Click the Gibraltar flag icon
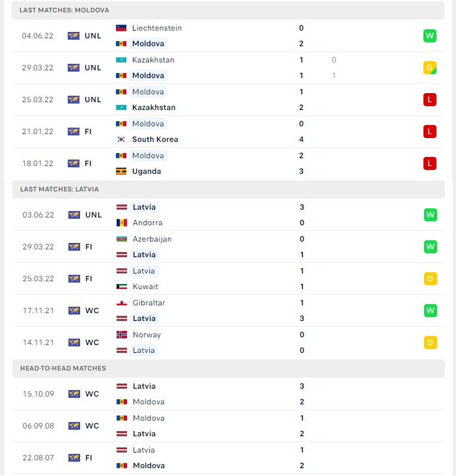The height and width of the screenshot is (476, 456). tap(122, 303)
